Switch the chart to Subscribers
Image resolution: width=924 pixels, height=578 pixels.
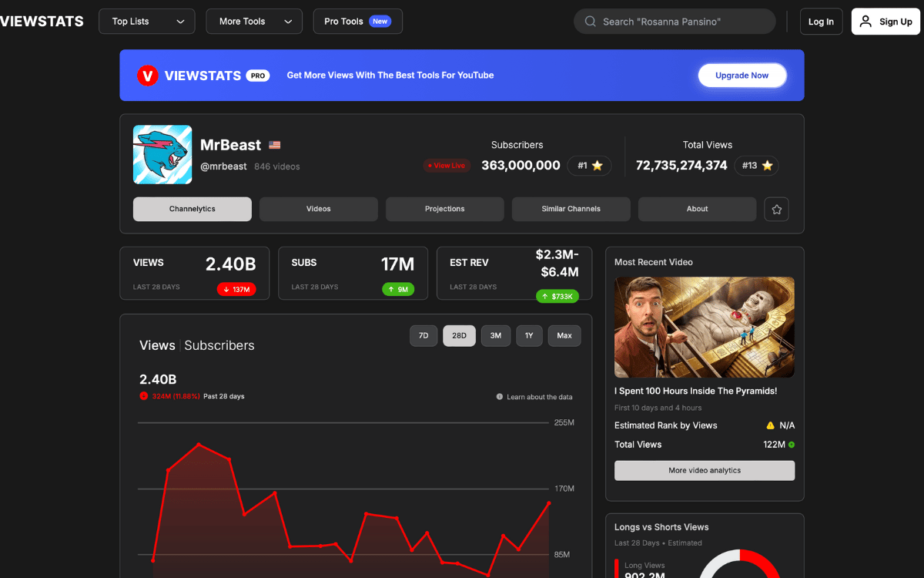219,345
